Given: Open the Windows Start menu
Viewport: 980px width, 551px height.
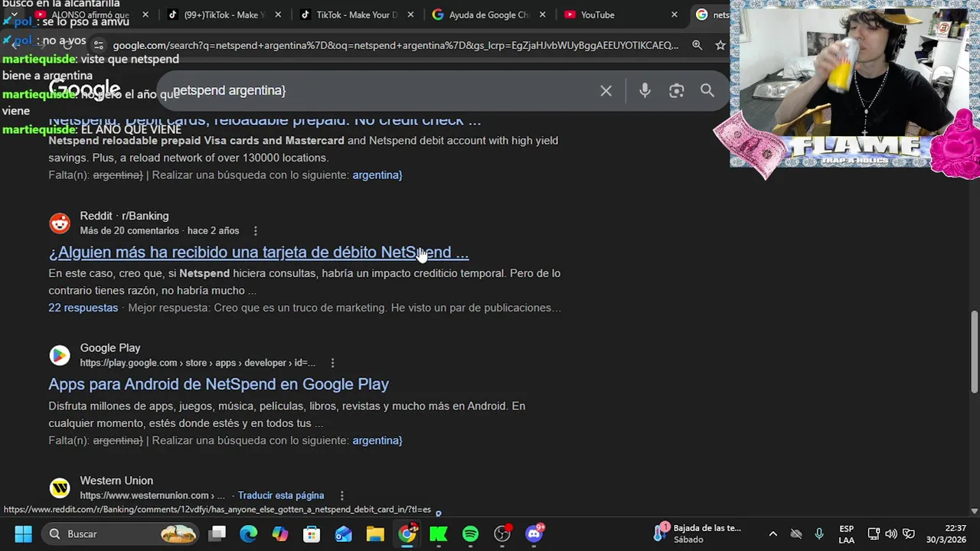Looking at the screenshot, I should point(23,533).
